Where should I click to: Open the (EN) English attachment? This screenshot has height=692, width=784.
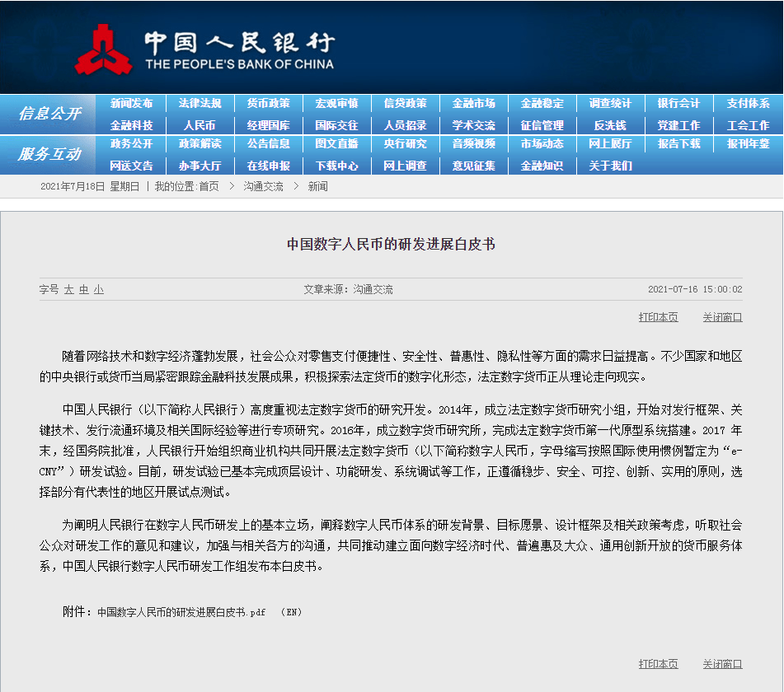click(x=292, y=613)
